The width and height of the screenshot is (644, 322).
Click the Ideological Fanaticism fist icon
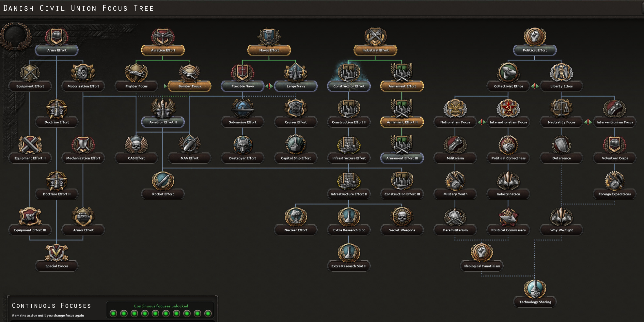tap(481, 252)
